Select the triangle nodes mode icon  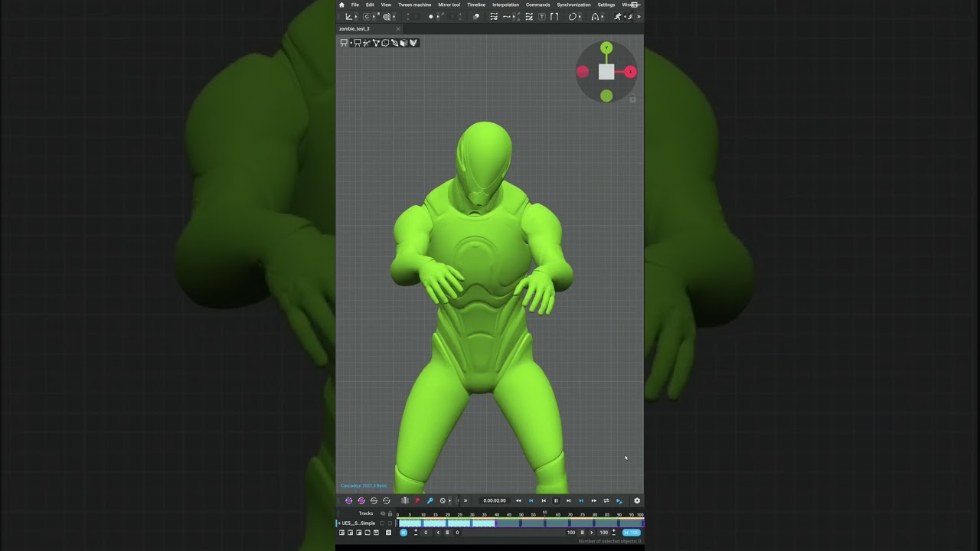pyautogui.click(x=376, y=43)
